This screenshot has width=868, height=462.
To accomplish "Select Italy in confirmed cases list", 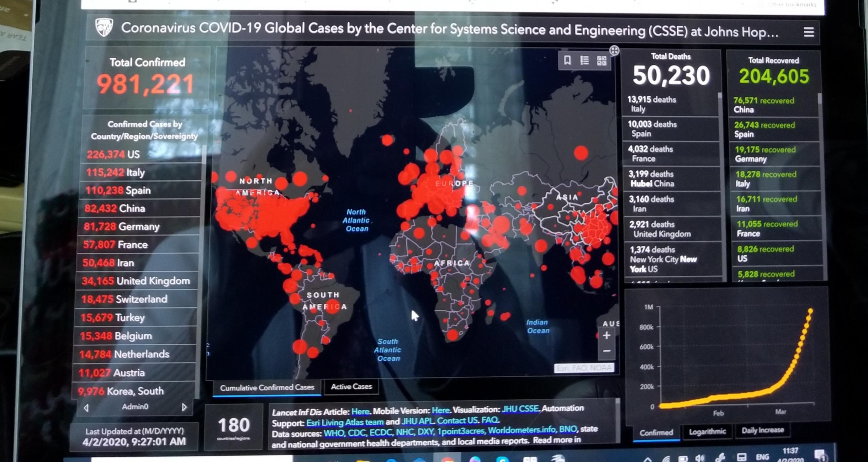I will (141, 172).
